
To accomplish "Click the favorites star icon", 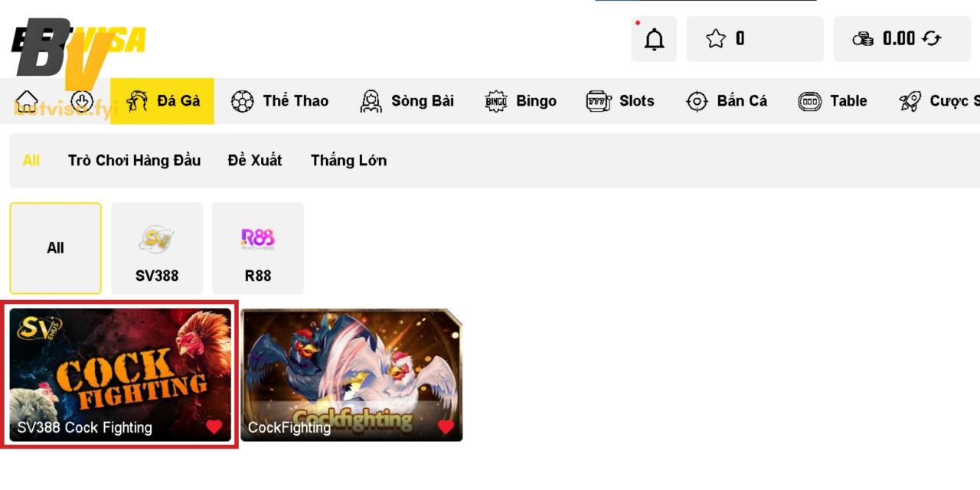I will pyautogui.click(x=716, y=39).
